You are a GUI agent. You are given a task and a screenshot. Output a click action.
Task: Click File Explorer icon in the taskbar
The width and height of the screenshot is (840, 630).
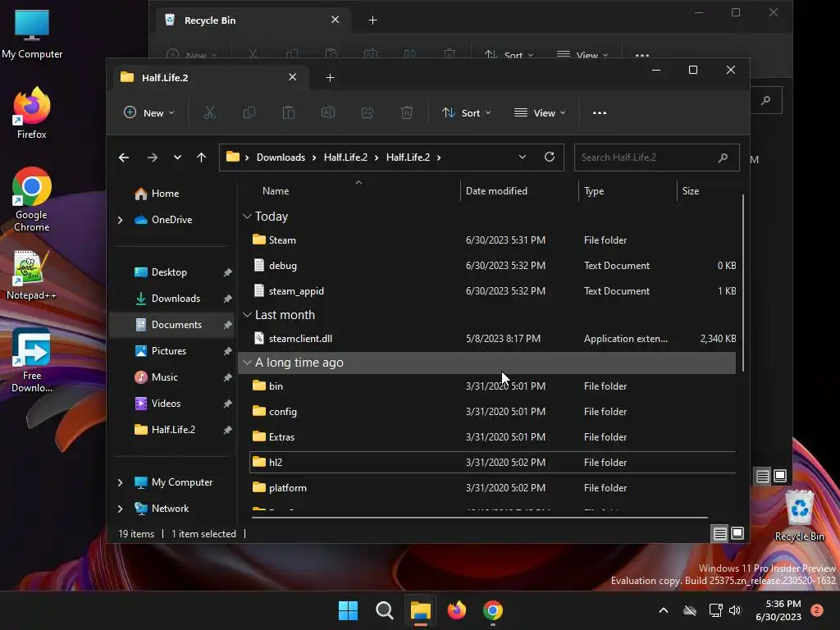(x=421, y=610)
